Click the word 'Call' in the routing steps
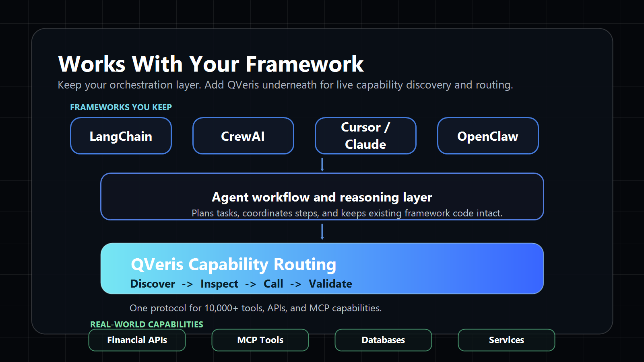The width and height of the screenshot is (644, 362). (273, 284)
